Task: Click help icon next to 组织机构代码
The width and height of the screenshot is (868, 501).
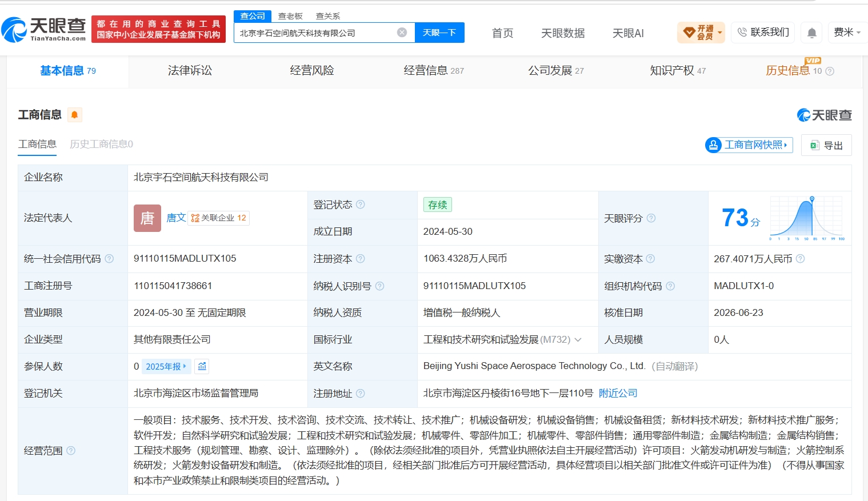Action: tap(670, 286)
